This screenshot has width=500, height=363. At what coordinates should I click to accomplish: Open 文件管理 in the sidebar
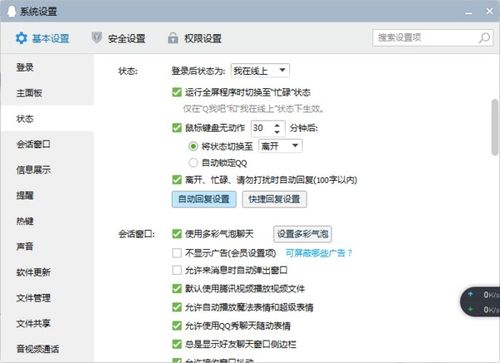[47, 298]
